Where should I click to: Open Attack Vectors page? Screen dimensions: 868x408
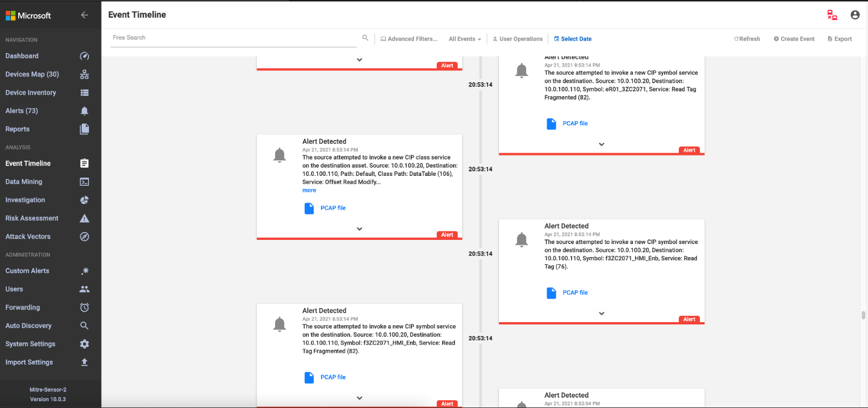click(28, 237)
